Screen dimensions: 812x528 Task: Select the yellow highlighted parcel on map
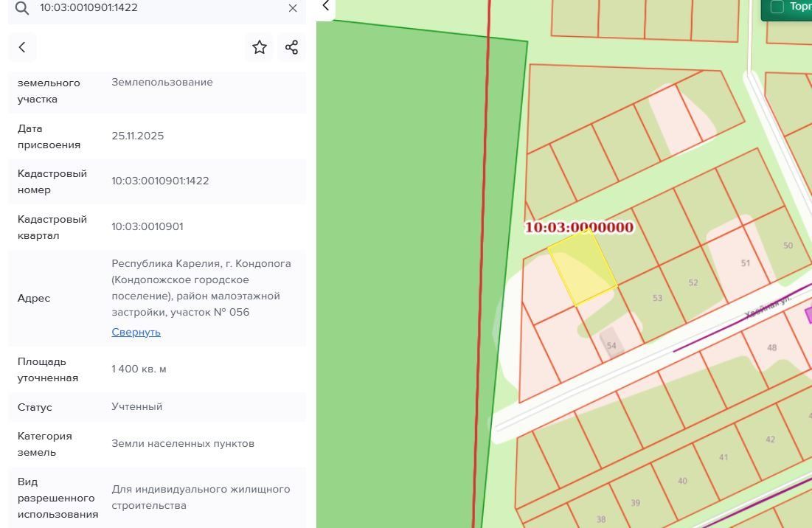[x=582, y=268]
